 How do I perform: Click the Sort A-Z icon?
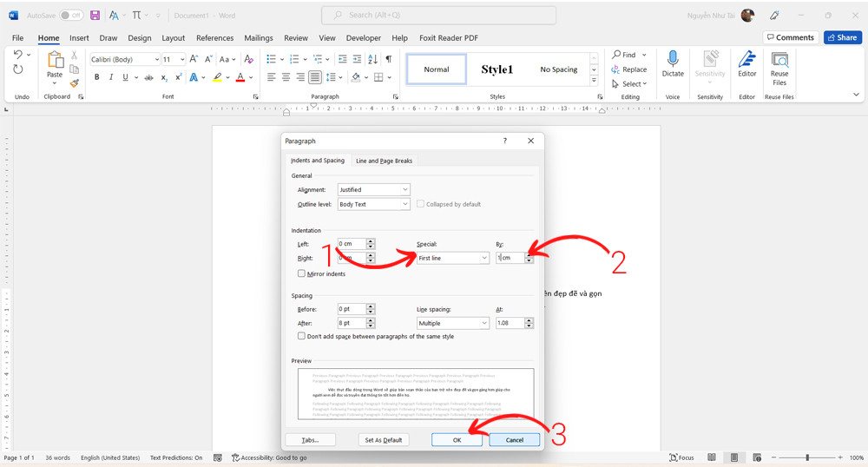372,59
